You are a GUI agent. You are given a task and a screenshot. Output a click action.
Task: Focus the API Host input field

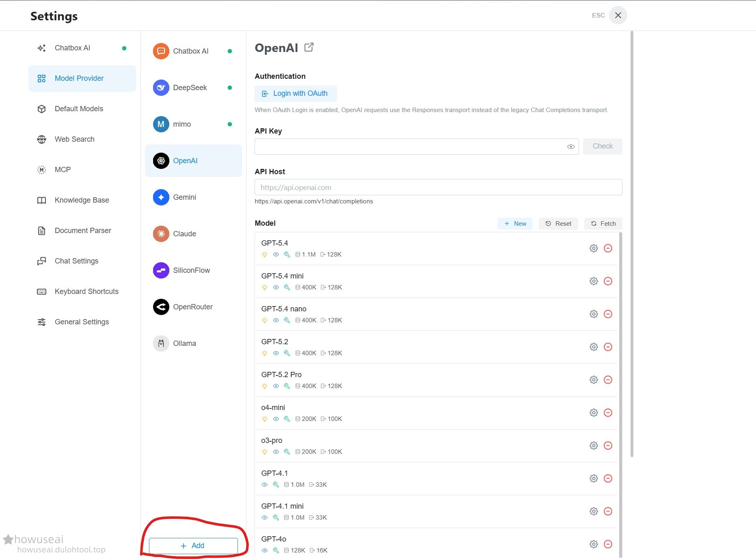(x=438, y=187)
